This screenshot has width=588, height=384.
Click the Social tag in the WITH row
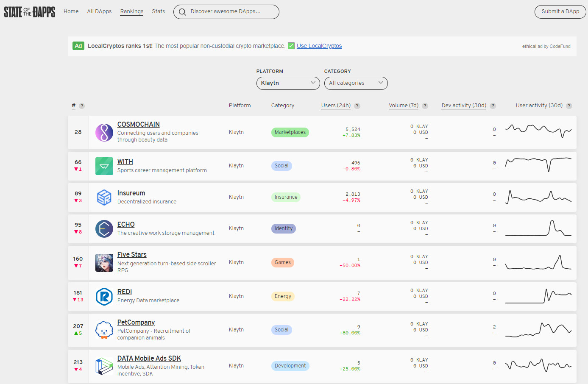(x=281, y=166)
